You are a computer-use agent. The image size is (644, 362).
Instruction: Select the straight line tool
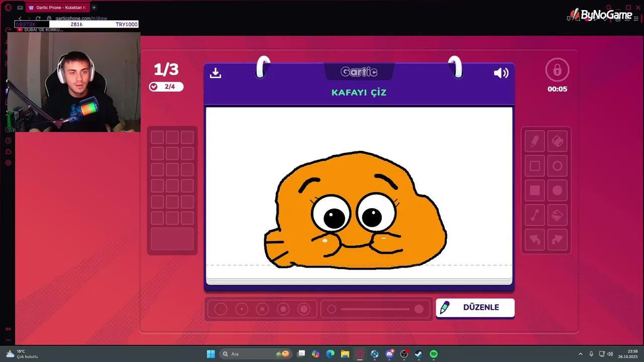(x=535, y=215)
